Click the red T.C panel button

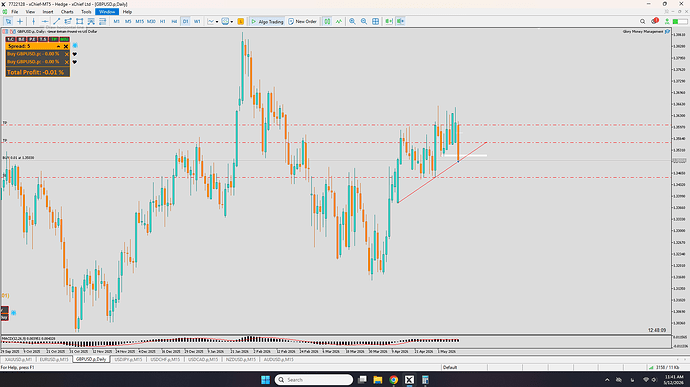[11, 40]
